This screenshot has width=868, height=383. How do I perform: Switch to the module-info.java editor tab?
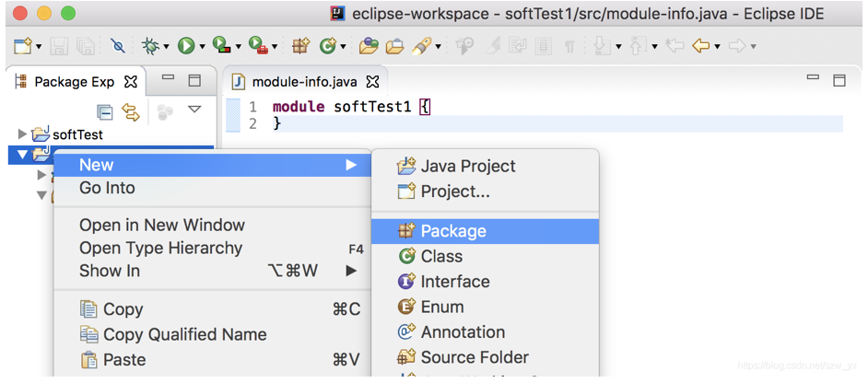click(x=304, y=82)
